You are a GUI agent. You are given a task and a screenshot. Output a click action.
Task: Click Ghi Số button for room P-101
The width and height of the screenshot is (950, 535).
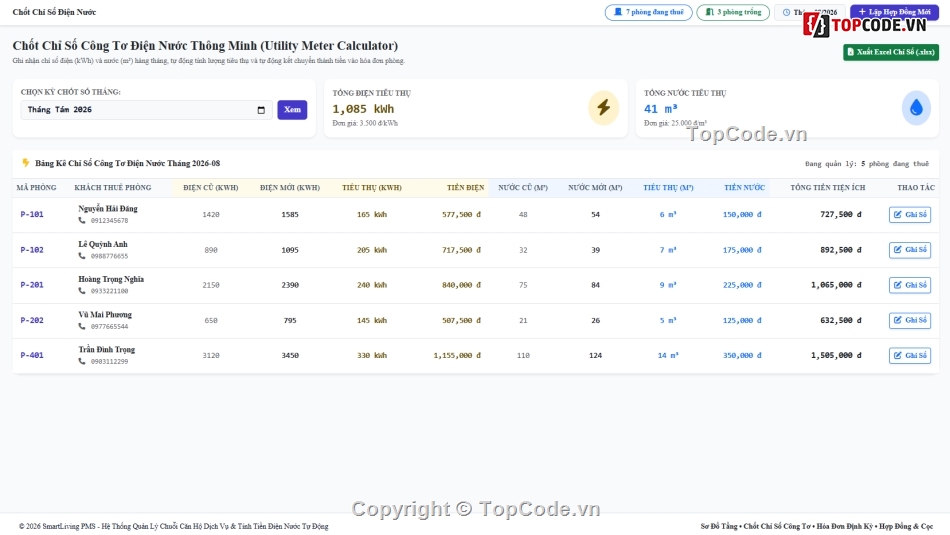[909, 214]
